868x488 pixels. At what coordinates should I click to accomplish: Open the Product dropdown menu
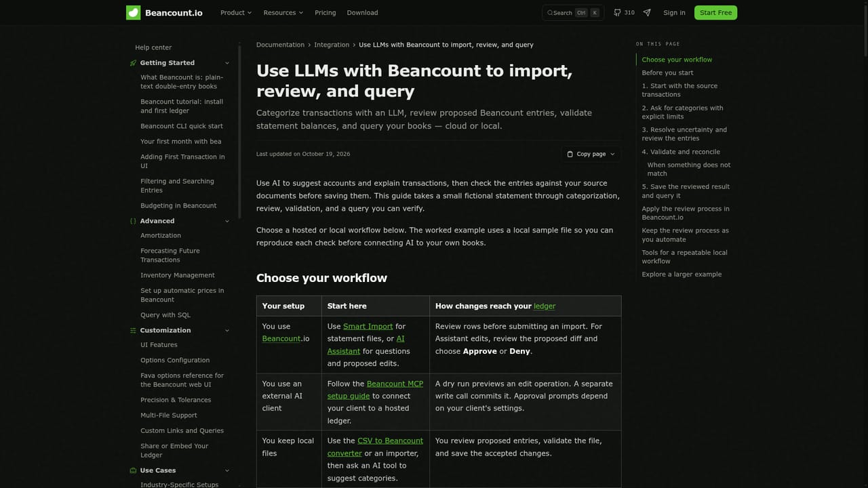pos(236,12)
